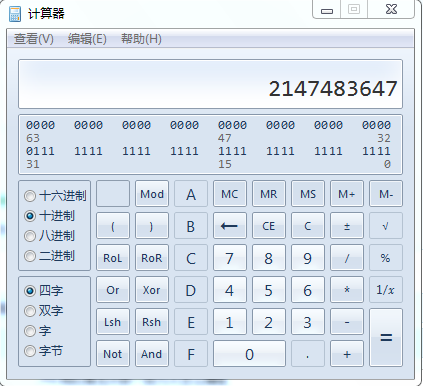This screenshot has height=386, width=423.
Task: Click the CE clear entry button
Action: tap(269, 226)
